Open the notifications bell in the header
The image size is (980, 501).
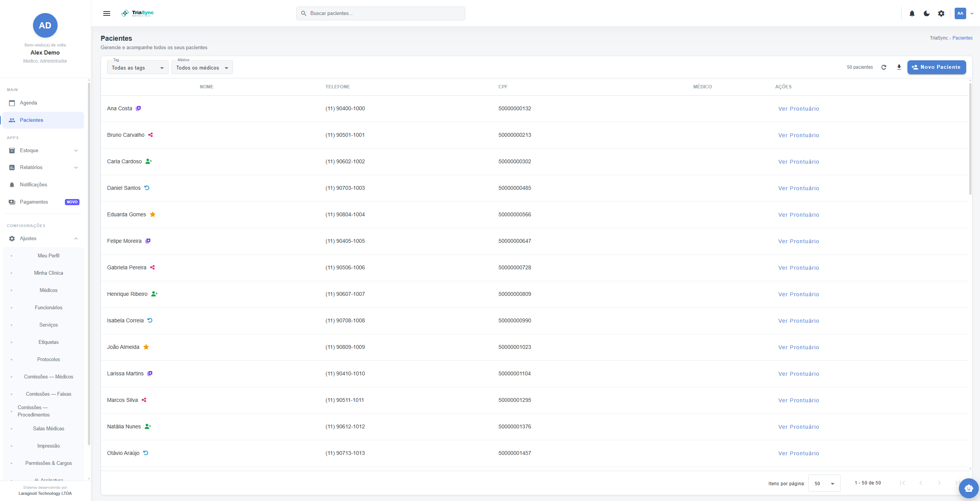click(x=912, y=13)
